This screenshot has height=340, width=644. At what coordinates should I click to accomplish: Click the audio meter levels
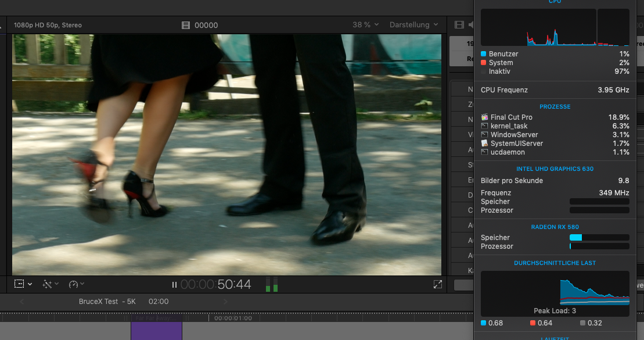pos(271,285)
